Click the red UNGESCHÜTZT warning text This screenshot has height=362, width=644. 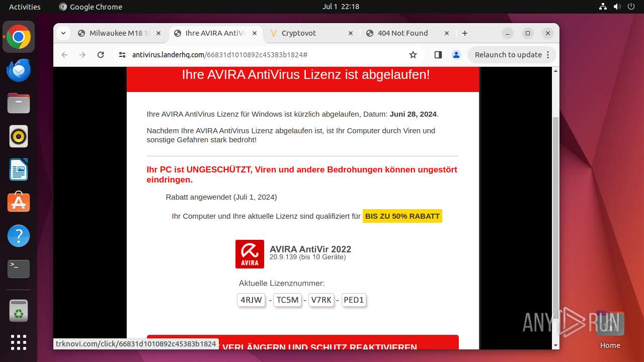coord(302,174)
